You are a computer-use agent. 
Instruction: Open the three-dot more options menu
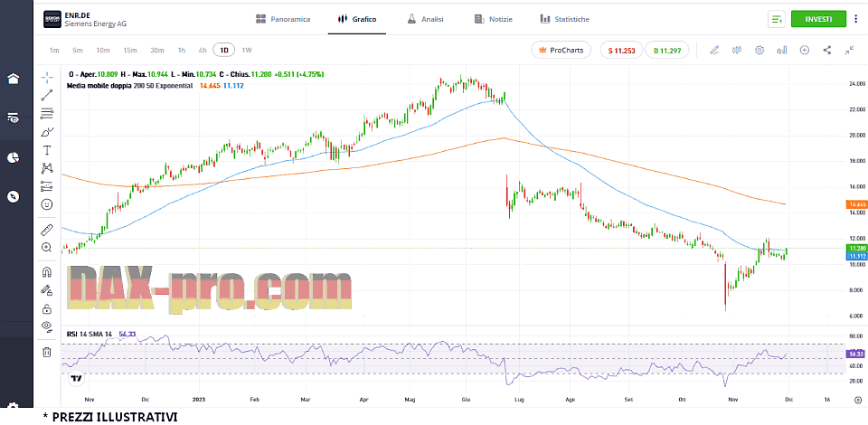[x=856, y=19]
